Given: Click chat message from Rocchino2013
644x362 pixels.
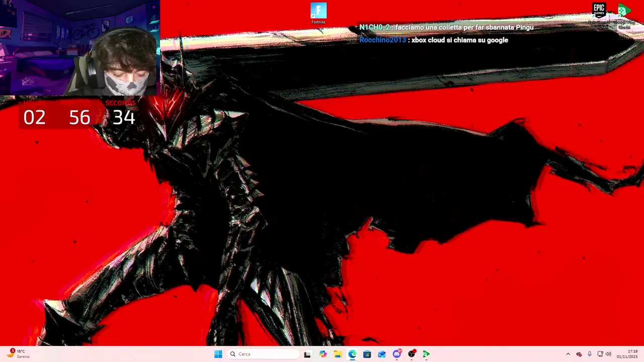Looking at the screenshot, I should point(434,40).
